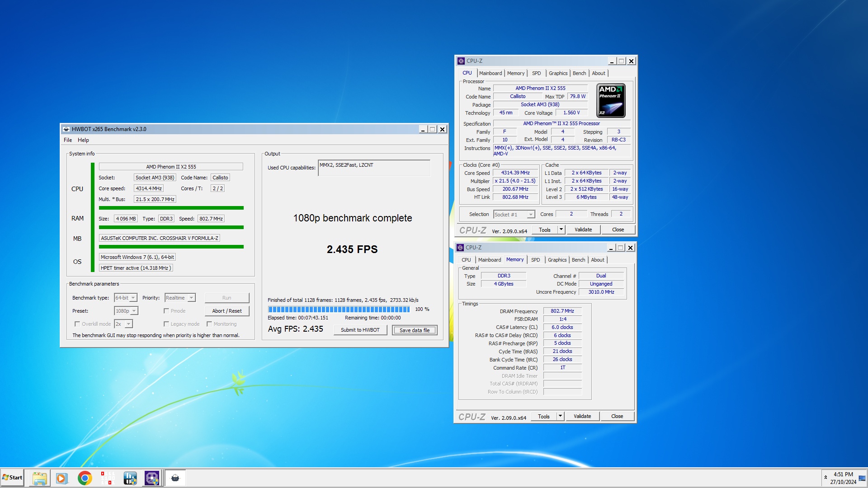Click the 100% benchmark progress bar

[339, 310]
